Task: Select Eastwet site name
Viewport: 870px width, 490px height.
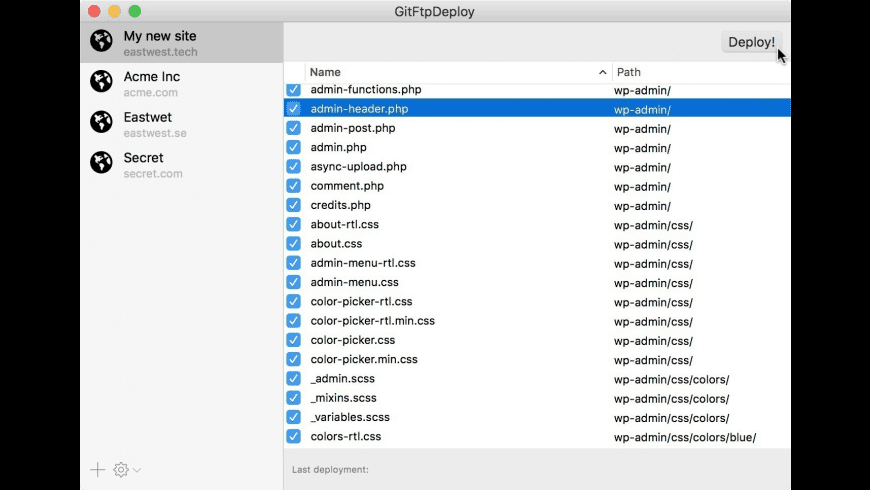Action: (x=148, y=117)
